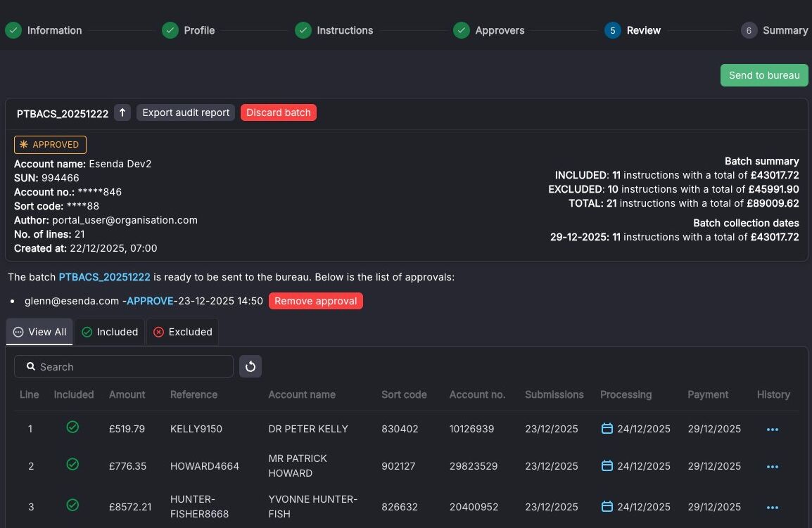The width and height of the screenshot is (812, 528).
Task: Click the Reference column header
Action: [x=194, y=394]
